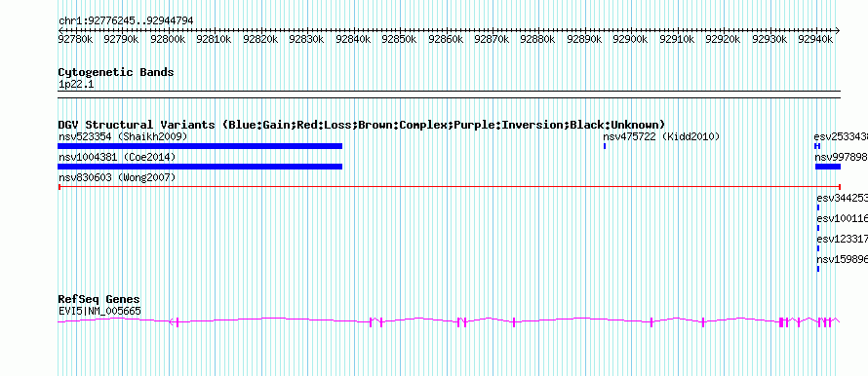This screenshot has height=376, width=868.
Task: Select the esv2533438 variant marker
Action: (817, 146)
